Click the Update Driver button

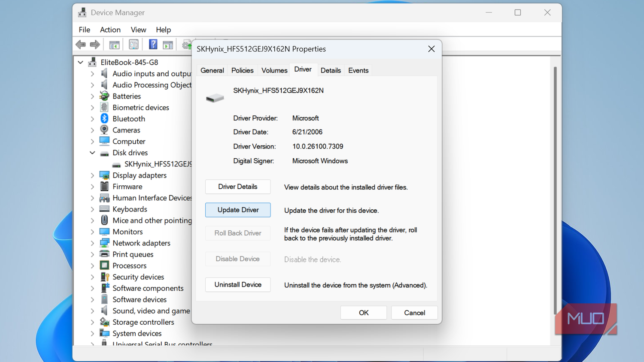[x=238, y=210]
